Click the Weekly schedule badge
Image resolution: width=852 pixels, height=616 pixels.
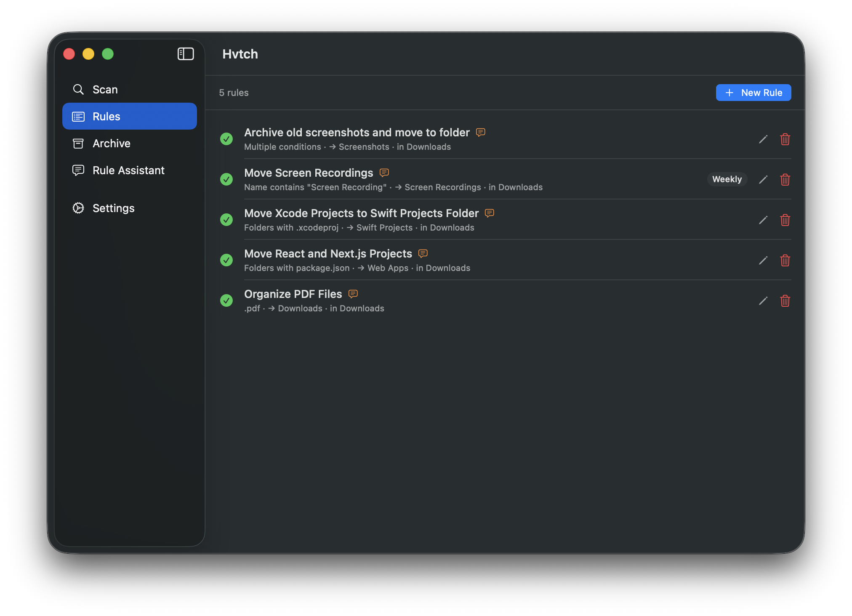[x=727, y=179]
